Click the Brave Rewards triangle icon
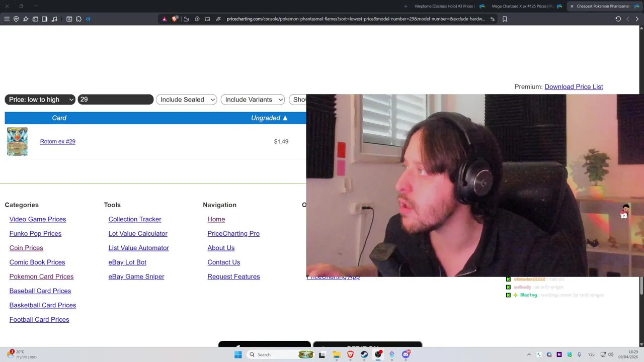 coord(164,19)
